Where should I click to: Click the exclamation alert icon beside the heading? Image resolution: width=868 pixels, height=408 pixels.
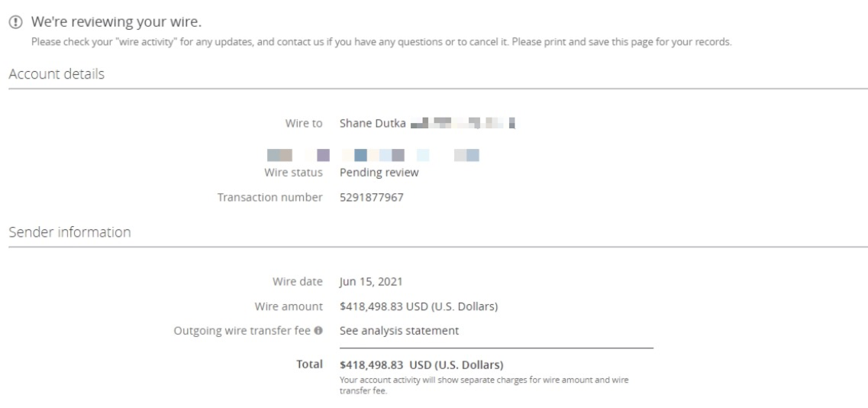coord(14,23)
